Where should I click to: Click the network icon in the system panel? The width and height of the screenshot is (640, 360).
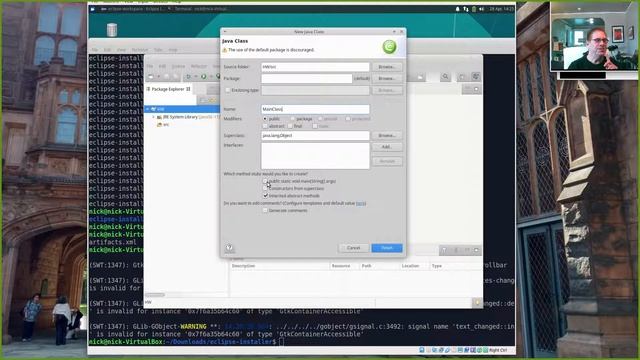click(x=466, y=9)
